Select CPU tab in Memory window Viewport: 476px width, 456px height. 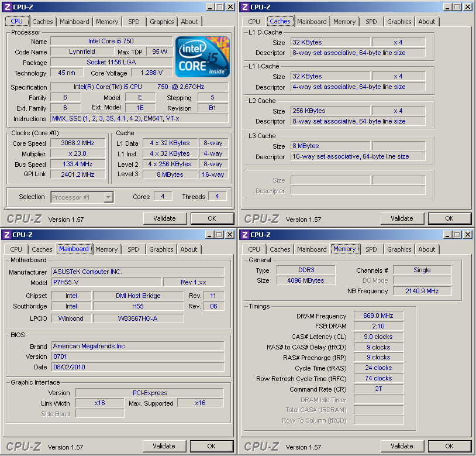tap(254, 249)
